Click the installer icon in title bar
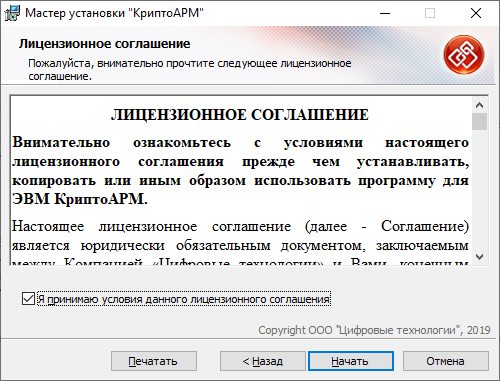 12,13
